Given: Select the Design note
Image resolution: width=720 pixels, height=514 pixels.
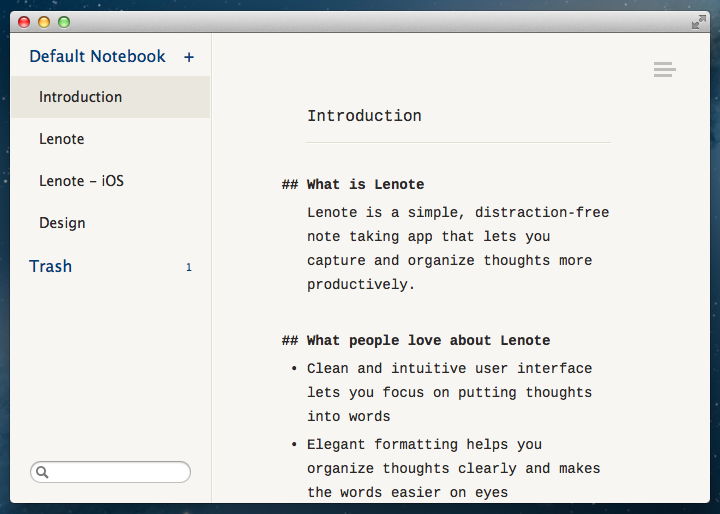Looking at the screenshot, I should [110, 223].
